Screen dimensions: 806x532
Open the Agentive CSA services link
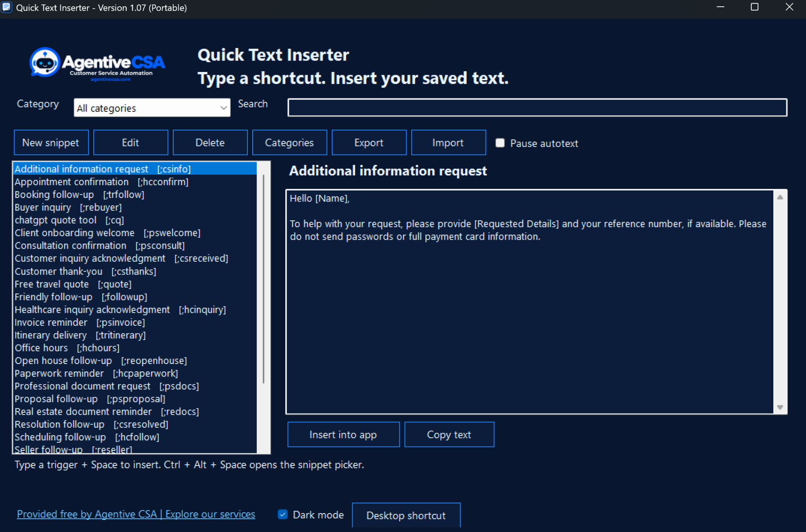136,514
